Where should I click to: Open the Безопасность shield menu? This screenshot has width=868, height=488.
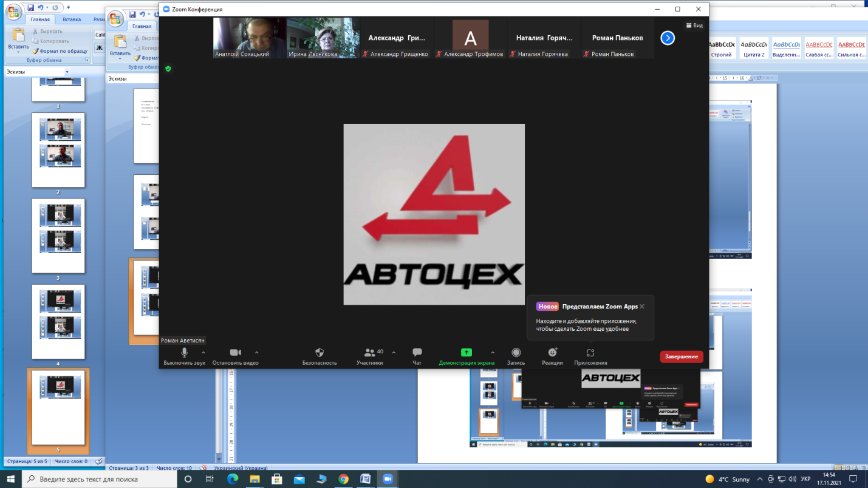tap(320, 356)
